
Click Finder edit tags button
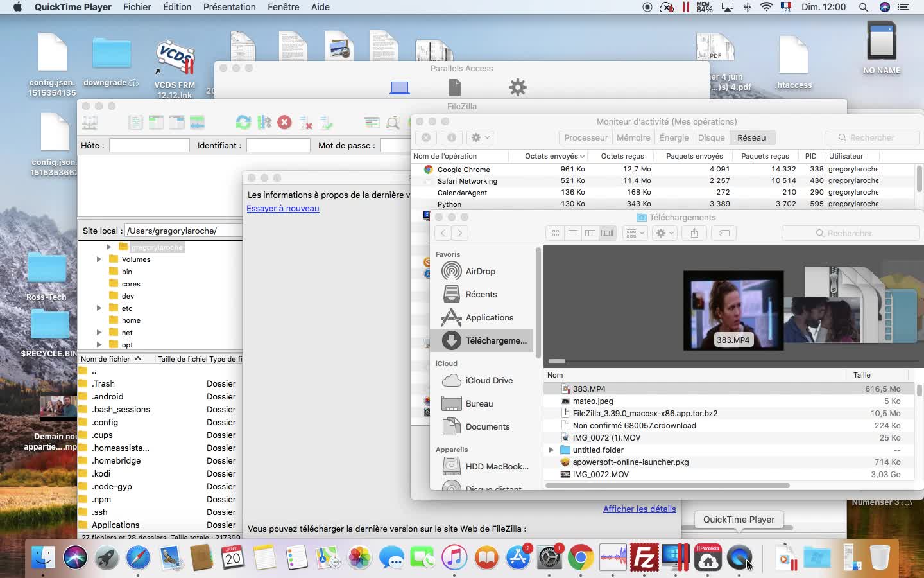click(724, 233)
